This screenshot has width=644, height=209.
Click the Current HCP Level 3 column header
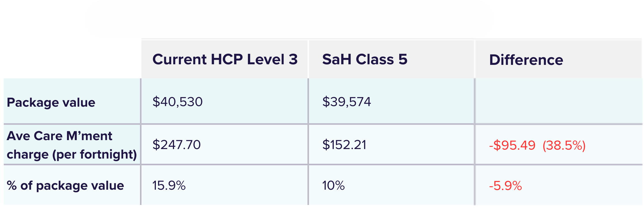[225, 59]
